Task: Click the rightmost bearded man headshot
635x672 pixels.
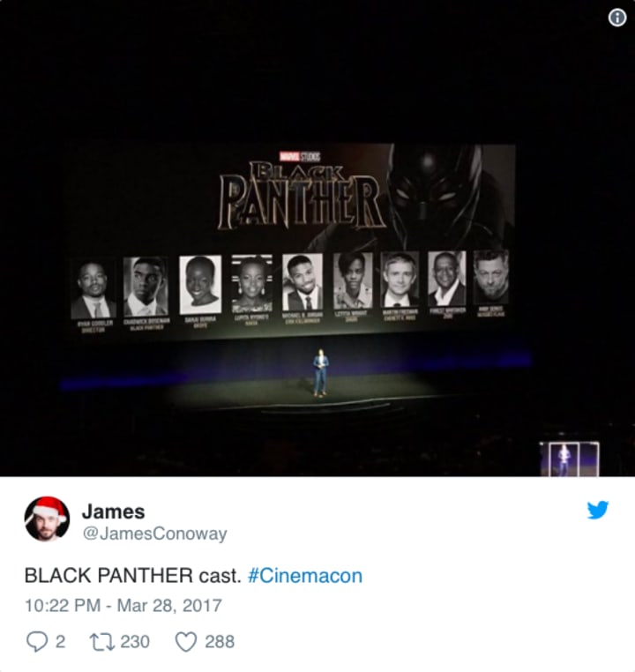Action: click(491, 277)
